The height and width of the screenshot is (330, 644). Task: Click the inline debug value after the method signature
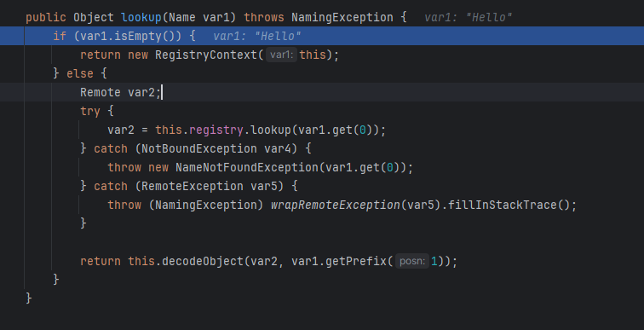[x=469, y=18]
